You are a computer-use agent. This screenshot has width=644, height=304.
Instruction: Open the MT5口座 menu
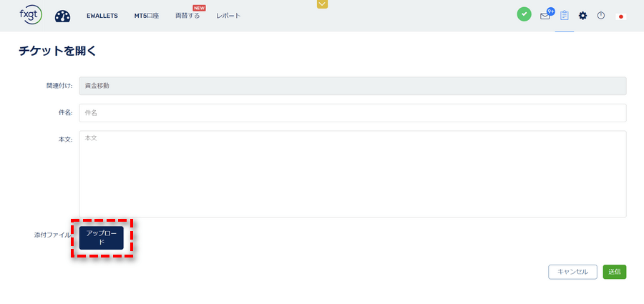(147, 16)
